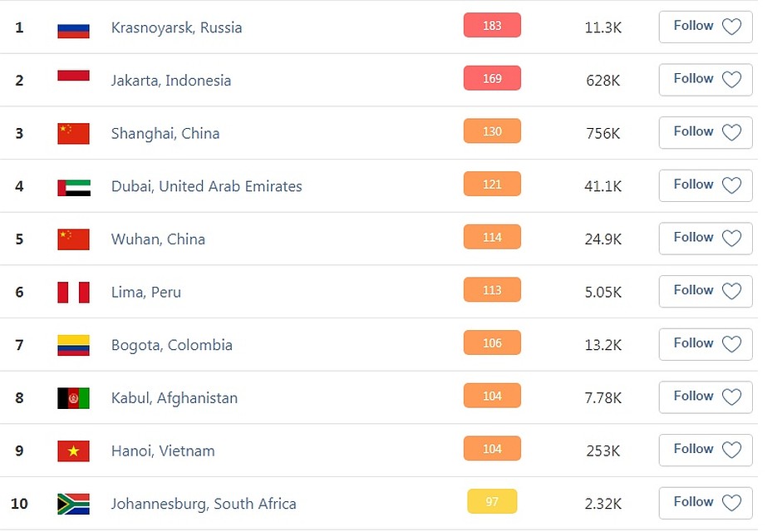Open the Wuhan, China city link
The height and width of the screenshot is (532, 777).
tap(158, 239)
